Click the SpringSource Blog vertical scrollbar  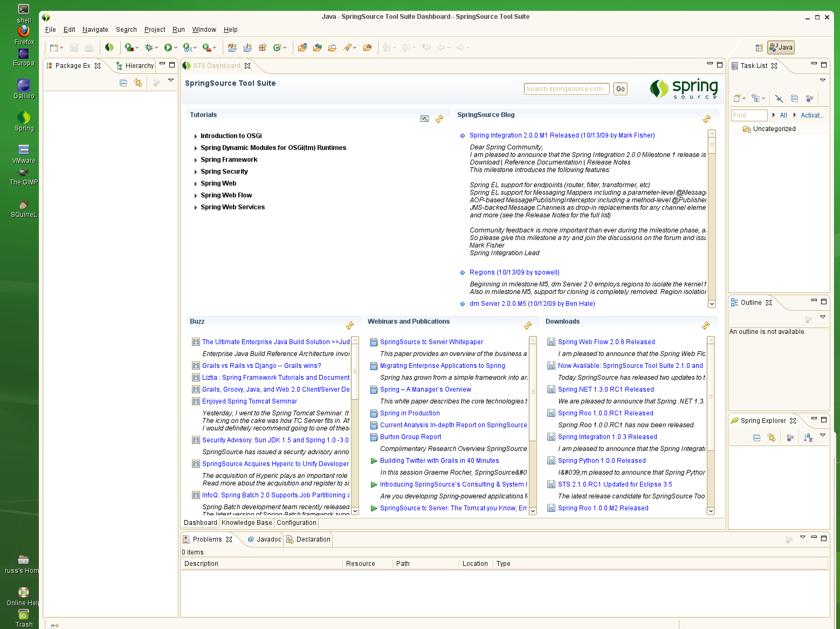coord(712,218)
